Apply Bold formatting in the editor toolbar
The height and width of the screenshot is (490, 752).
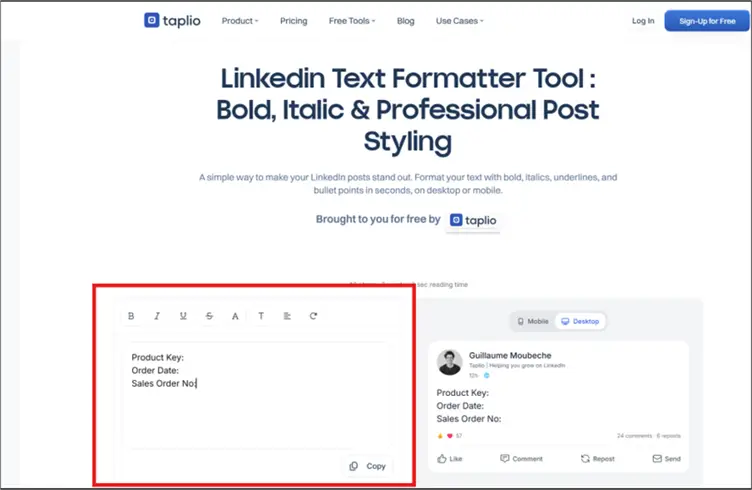(x=131, y=316)
